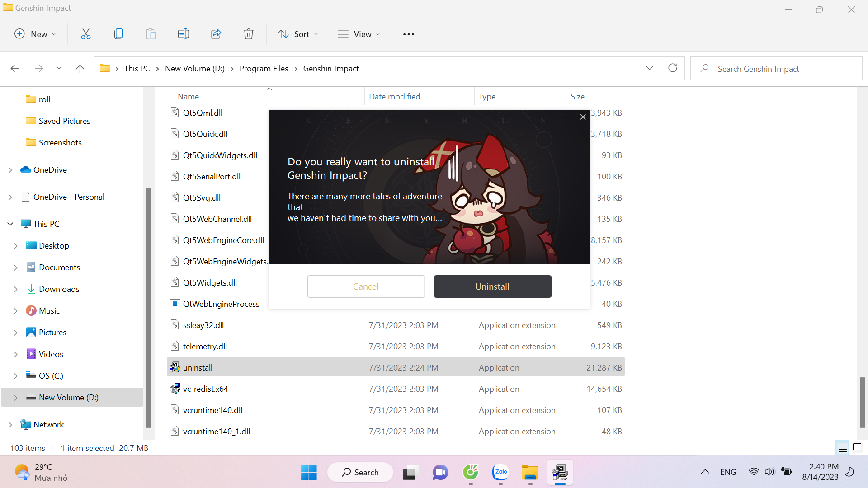Expand the Documents tree node
868x488 pixels.
pos(16,267)
